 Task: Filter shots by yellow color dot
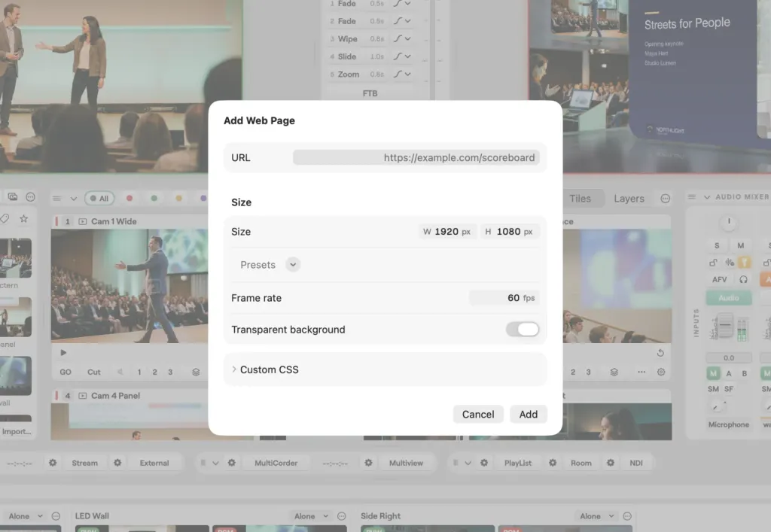click(178, 198)
